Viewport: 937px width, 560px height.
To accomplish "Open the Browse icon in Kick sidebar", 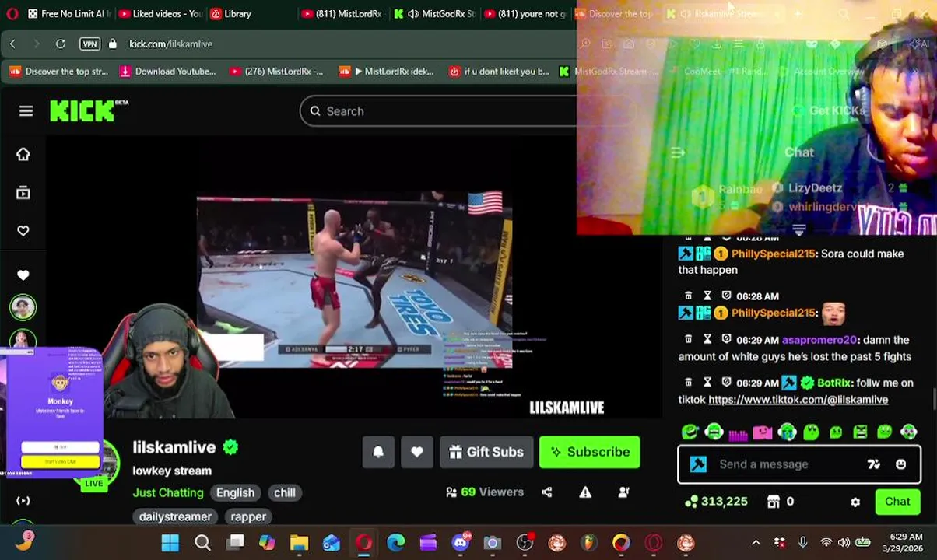I will coord(23,192).
